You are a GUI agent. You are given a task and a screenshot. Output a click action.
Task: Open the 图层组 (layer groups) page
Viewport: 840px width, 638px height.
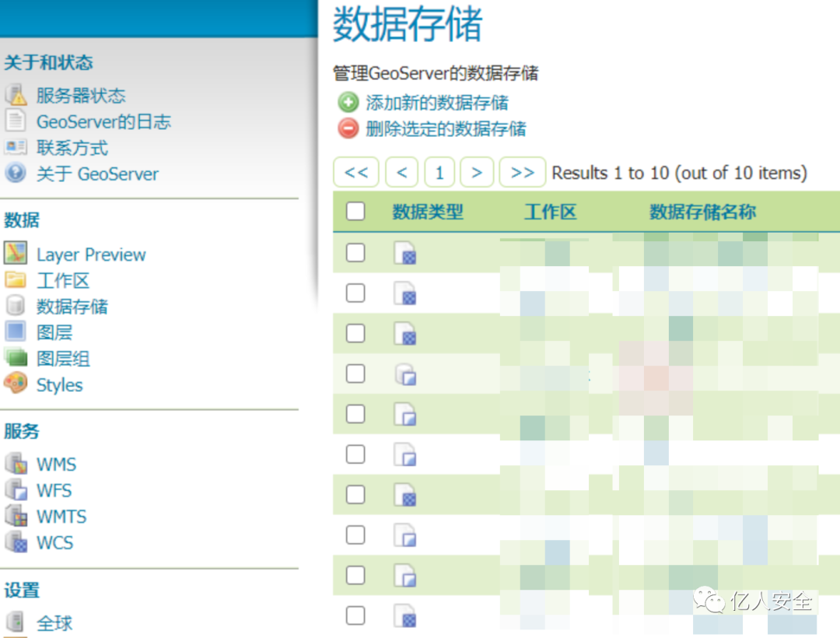[63, 358]
